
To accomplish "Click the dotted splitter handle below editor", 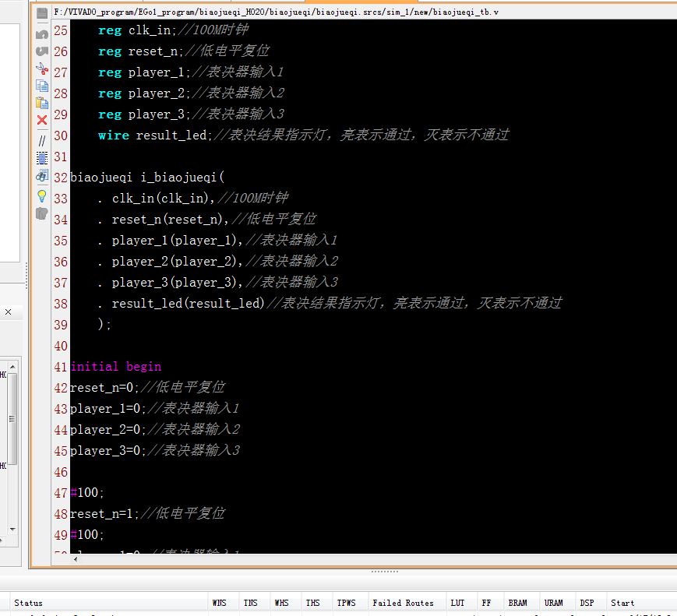I will point(384,571).
